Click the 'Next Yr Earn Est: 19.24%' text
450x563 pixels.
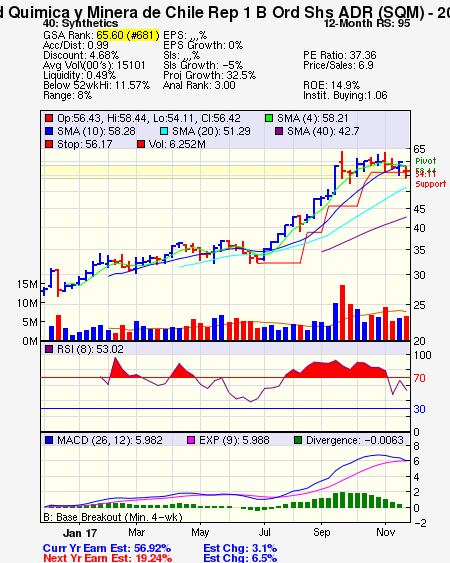pos(107,558)
